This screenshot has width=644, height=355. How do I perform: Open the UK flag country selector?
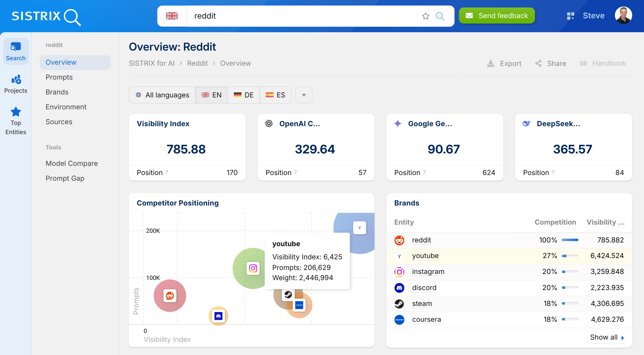click(x=172, y=16)
